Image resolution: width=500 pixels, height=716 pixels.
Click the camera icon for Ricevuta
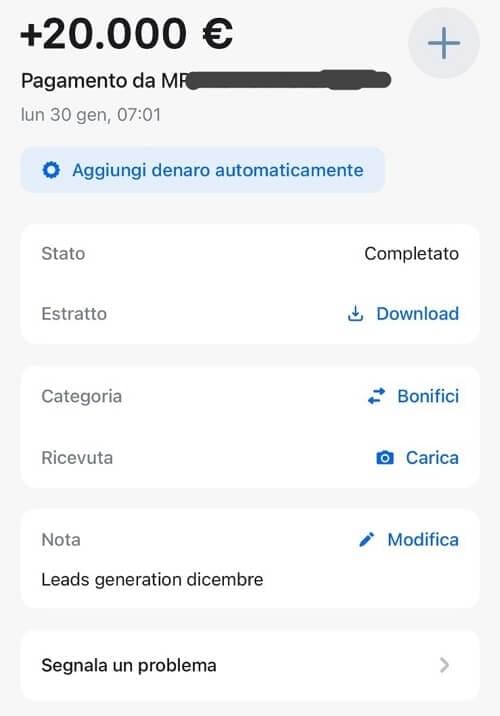point(384,458)
